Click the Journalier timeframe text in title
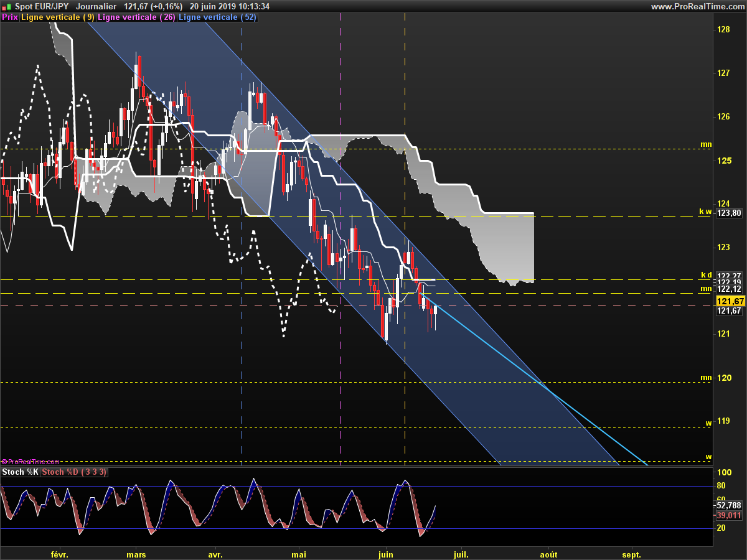The image size is (747, 560). point(96,6)
